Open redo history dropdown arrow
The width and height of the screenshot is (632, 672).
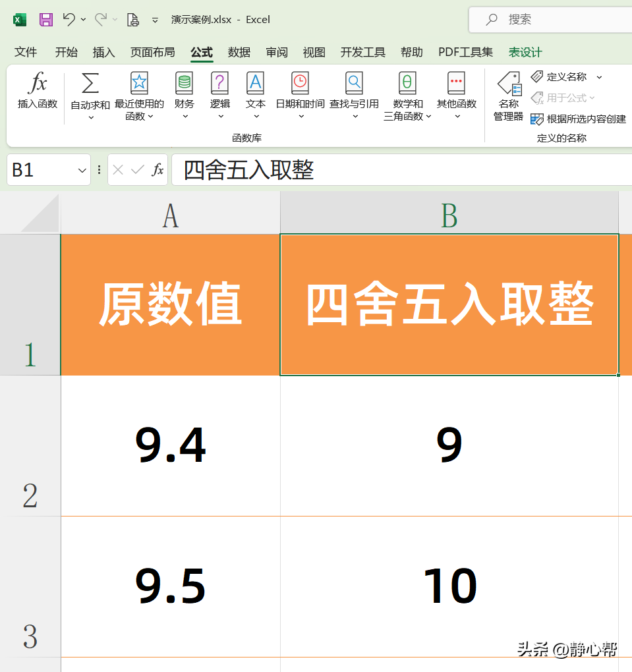coord(115,20)
